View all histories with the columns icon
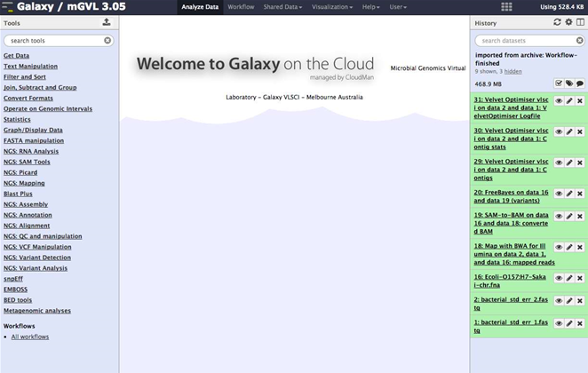 (580, 22)
